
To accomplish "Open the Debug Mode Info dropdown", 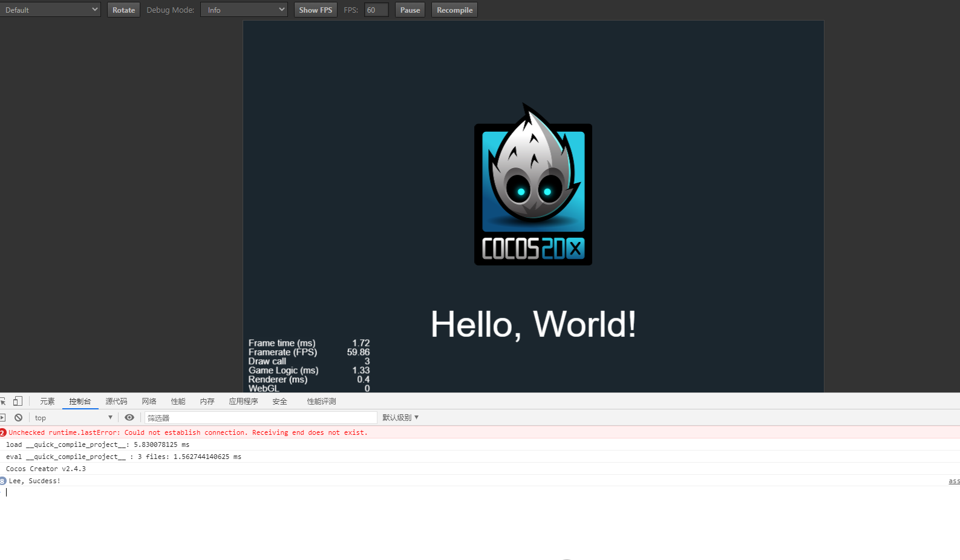I will (x=244, y=10).
